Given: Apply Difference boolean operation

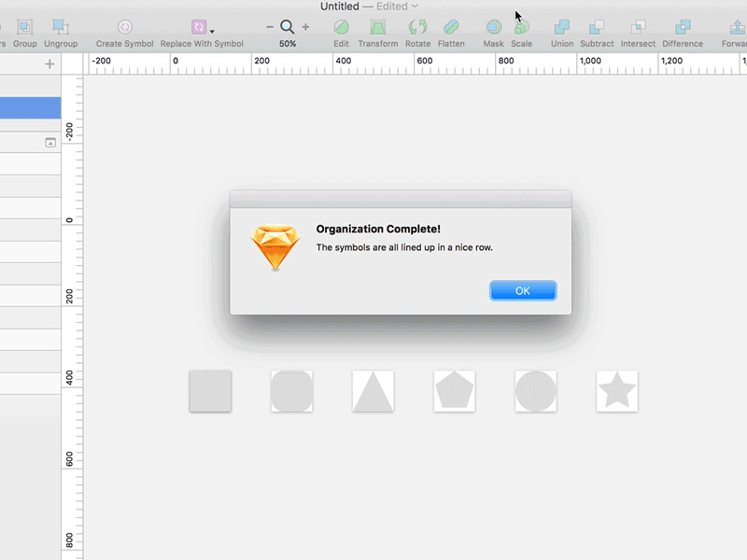Looking at the screenshot, I should (683, 27).
